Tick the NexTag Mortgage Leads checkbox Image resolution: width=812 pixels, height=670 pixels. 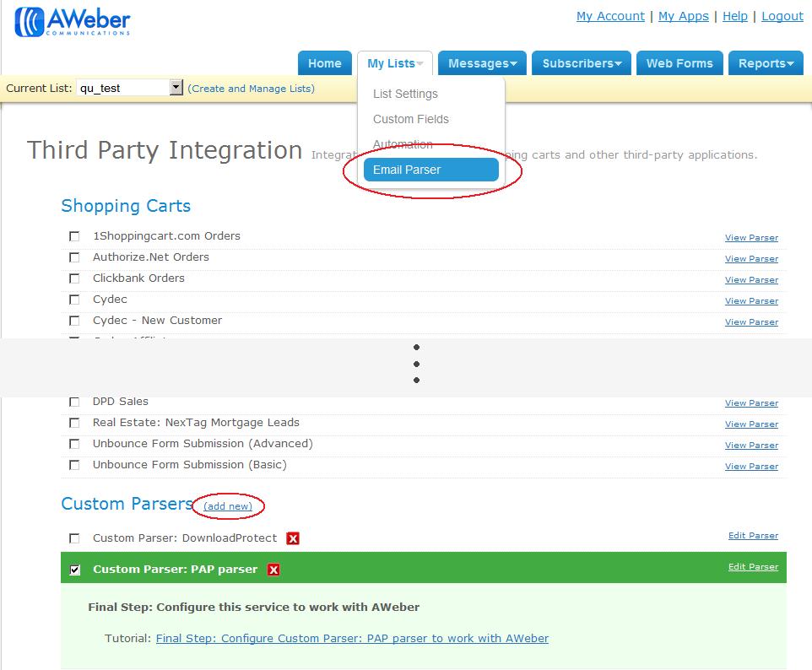[x=74, y=423]
